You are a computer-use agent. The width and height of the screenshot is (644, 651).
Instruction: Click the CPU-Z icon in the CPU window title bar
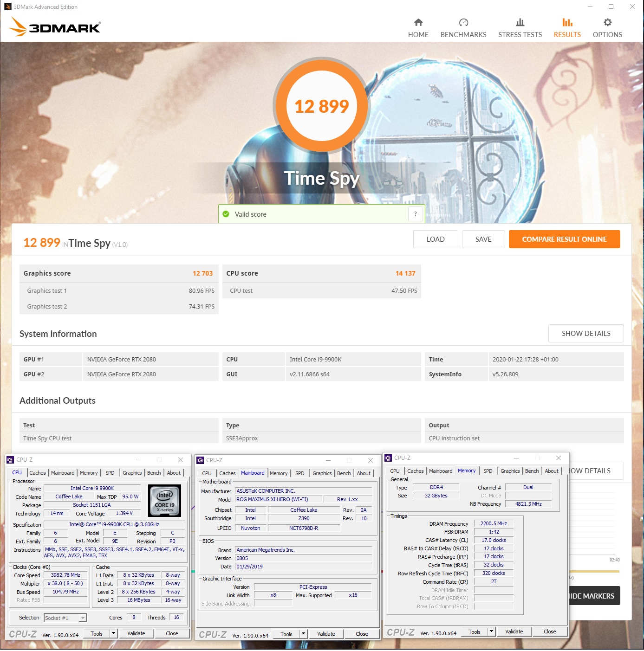pos(10,460)
